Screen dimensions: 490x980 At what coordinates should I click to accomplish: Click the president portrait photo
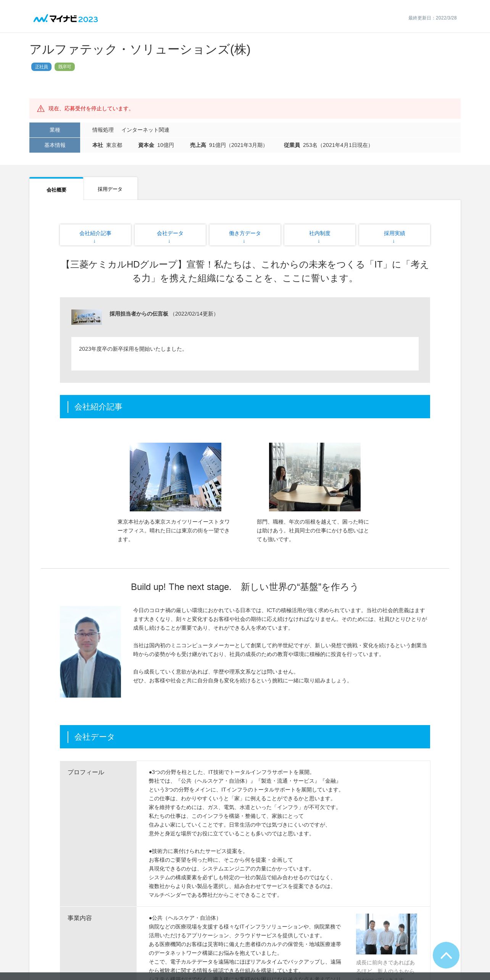click(90, 652)
